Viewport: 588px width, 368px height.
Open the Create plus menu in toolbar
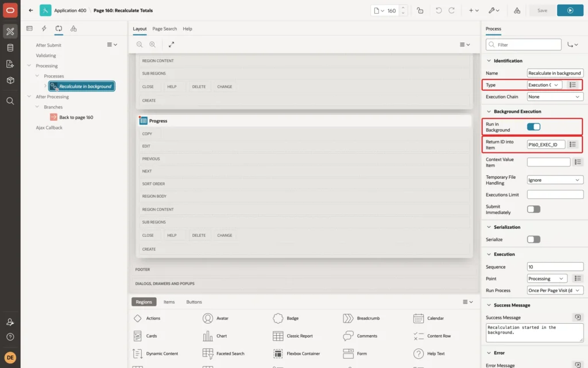(x=474, y=10)
